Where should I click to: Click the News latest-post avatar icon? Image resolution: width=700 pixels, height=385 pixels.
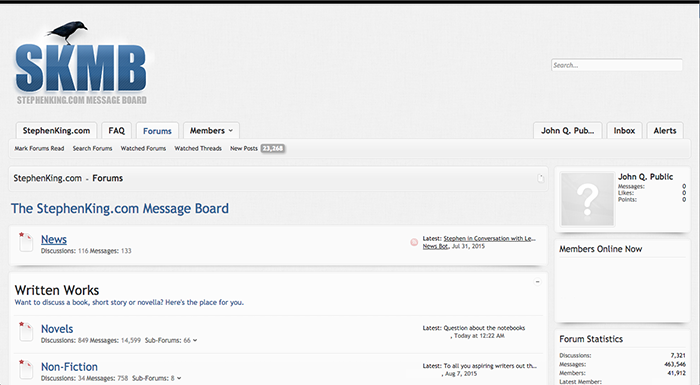click(414, 242)
